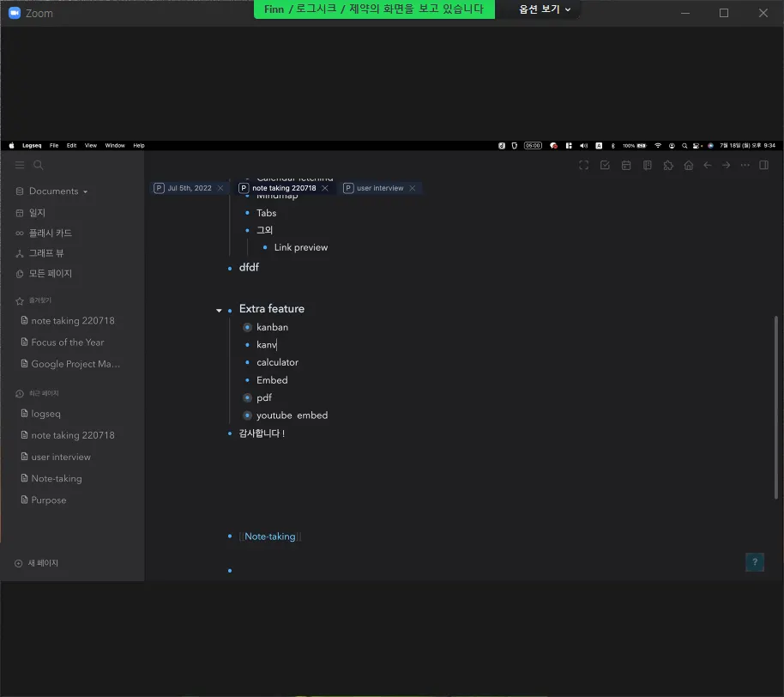Click the todo checkbox toolbar icon
This screenshot has height=697, width=784.
coord(605,165)
